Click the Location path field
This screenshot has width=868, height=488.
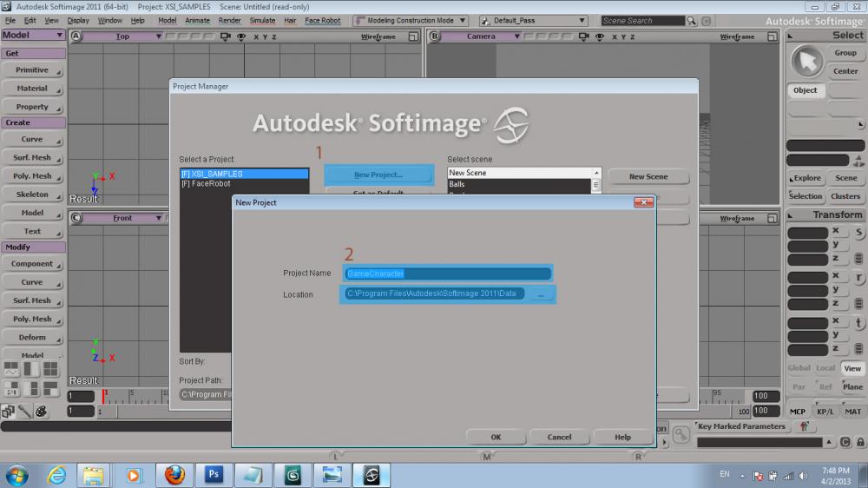point(435,293)
